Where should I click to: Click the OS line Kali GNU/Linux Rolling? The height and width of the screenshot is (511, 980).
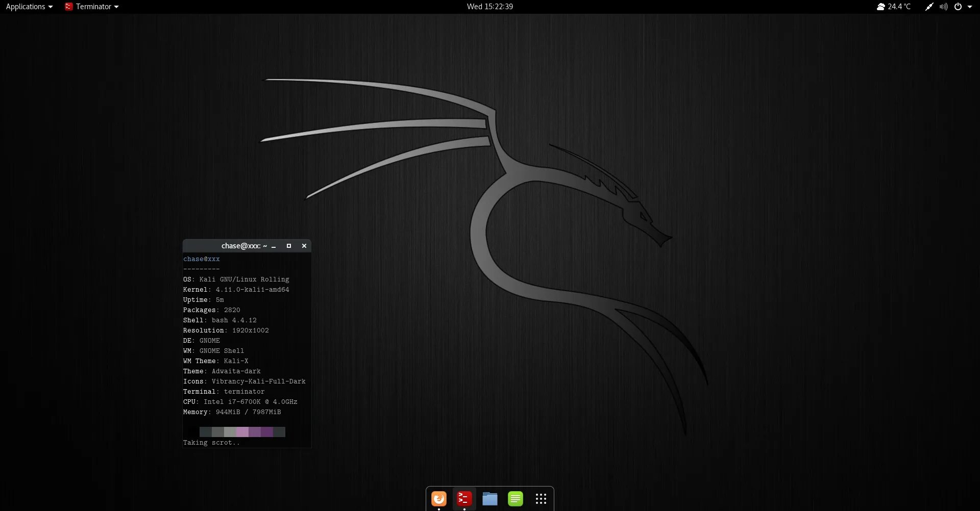pyautogui.click(x=236, y=279)
